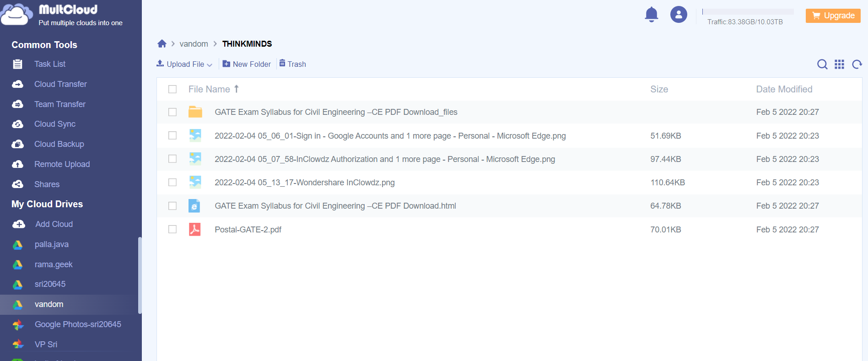
Task: Click the user account avatar icon
Action: (x=679, y=15)
